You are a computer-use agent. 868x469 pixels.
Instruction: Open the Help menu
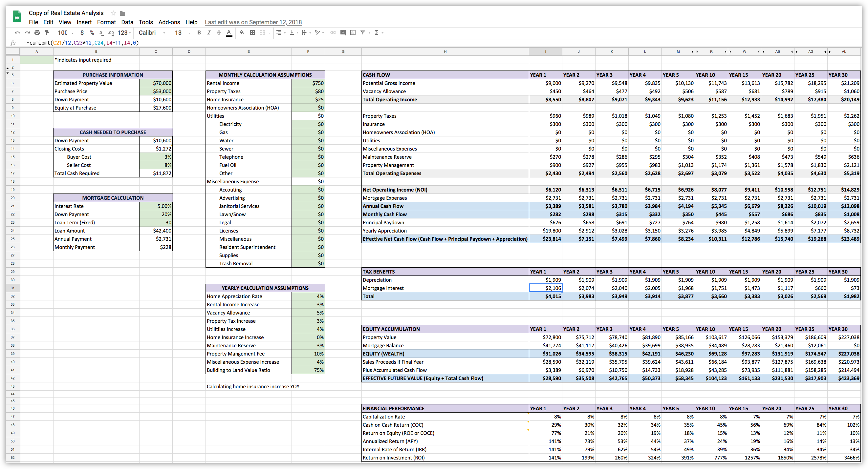pos(191,22)
